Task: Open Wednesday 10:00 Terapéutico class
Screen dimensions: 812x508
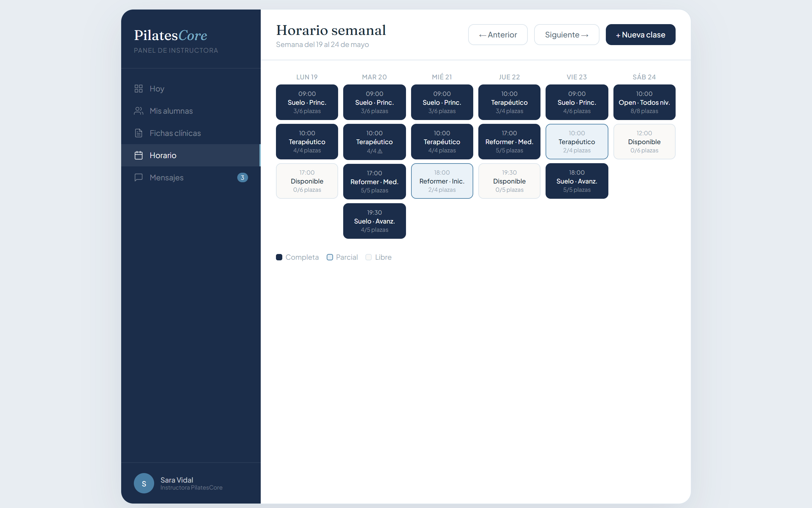Action: 442,142
